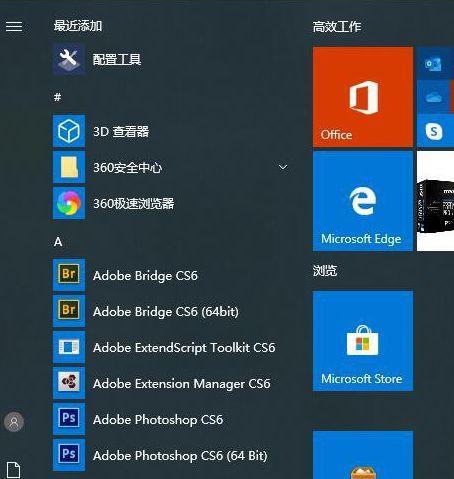This screenshot has height=479, width=454.
Task: Open the Outlook small tile
Action: (435, 63)
